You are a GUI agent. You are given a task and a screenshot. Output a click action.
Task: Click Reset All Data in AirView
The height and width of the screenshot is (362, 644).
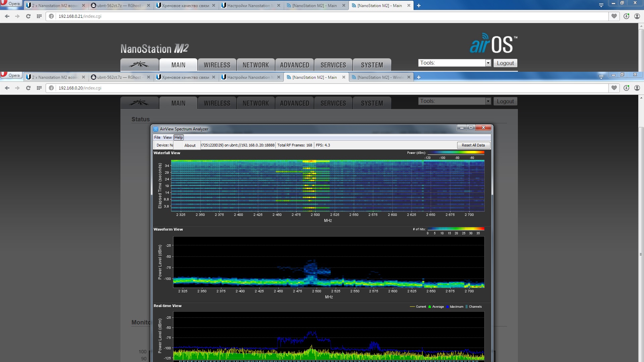473,145
